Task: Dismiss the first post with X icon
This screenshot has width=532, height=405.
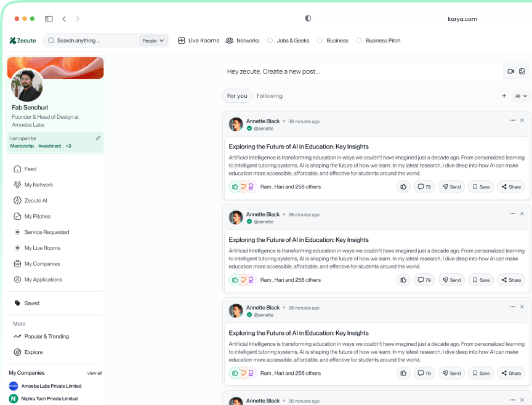Action: pos(522,121)
